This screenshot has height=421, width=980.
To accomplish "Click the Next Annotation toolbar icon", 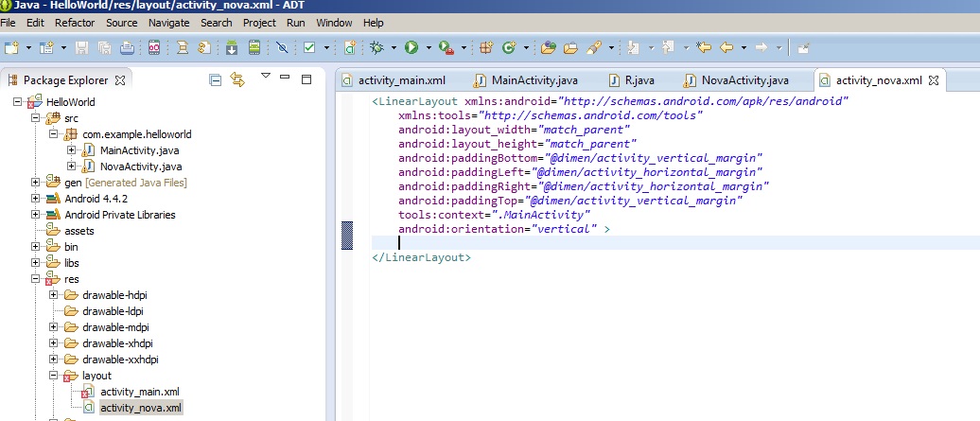I will click(x=634, y=47).
